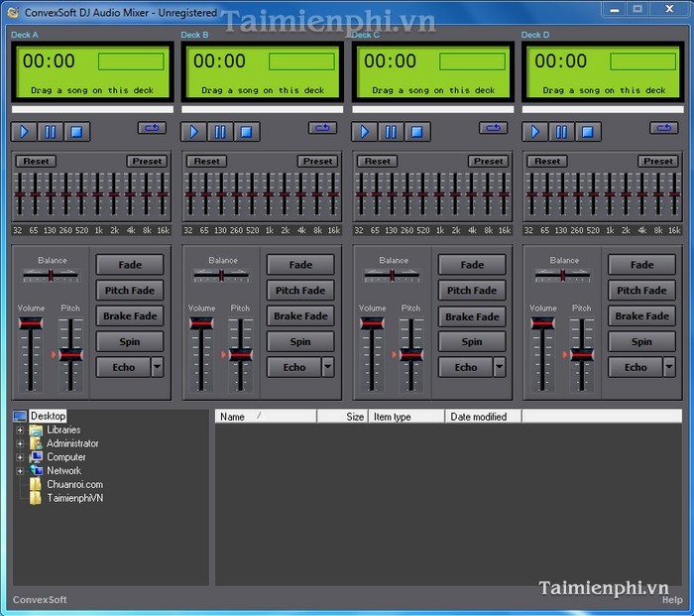The height and width of the screenshot is (616, 694).
Task: Stop playback on Deck C
Action: (x=417, y=132)
